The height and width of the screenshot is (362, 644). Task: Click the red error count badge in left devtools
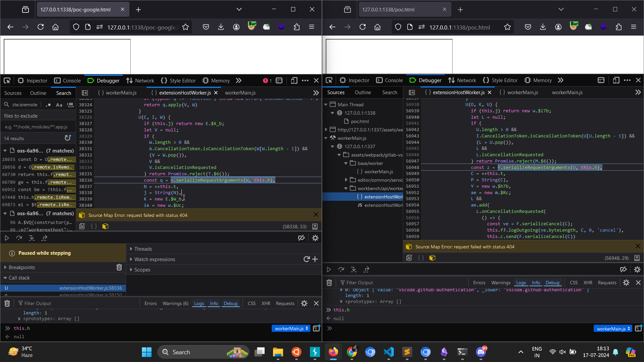pos(267,80)
